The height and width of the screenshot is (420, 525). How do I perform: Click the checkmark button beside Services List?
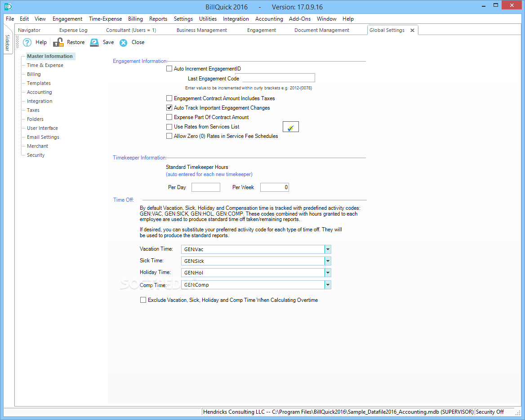pyautogui.click(x=291, y=127)
